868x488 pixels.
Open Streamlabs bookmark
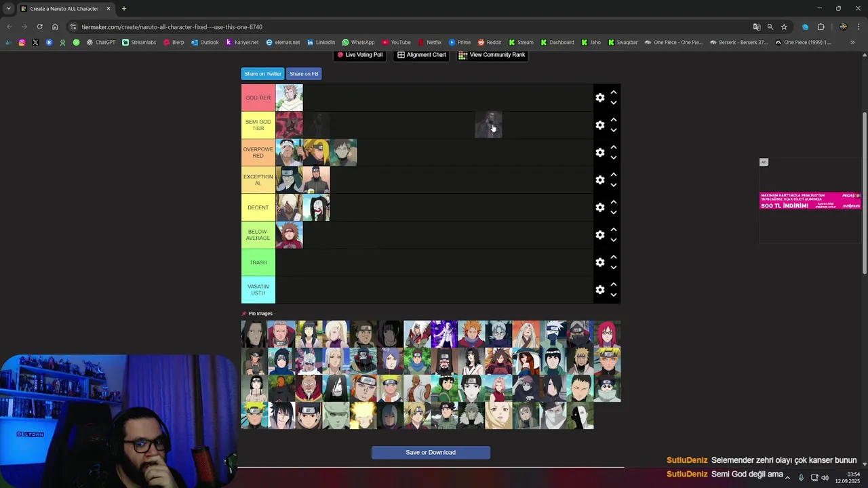pyautogui.click(x=138, y=42)
